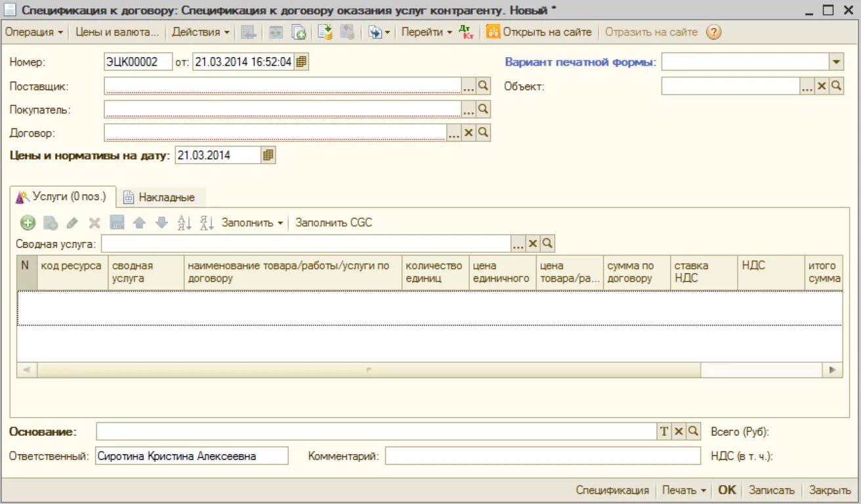Move row up with the up arrow icon
Viewport: 861px width, 504px height.
click(139, 223)
